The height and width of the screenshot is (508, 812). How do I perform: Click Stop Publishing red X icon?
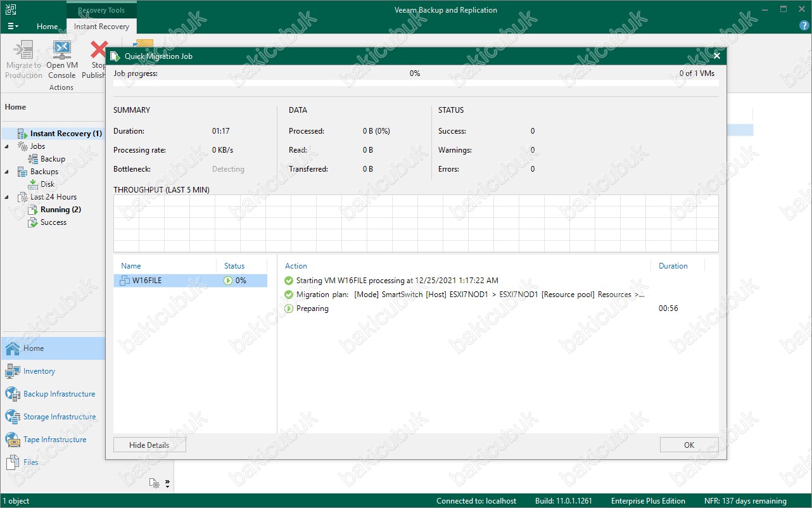[98, 49]
